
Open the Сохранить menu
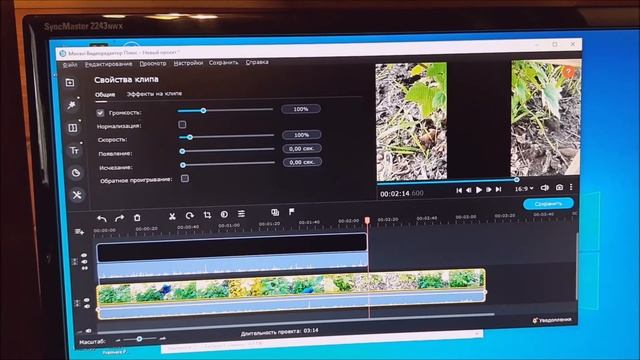(x=224, y=63)
